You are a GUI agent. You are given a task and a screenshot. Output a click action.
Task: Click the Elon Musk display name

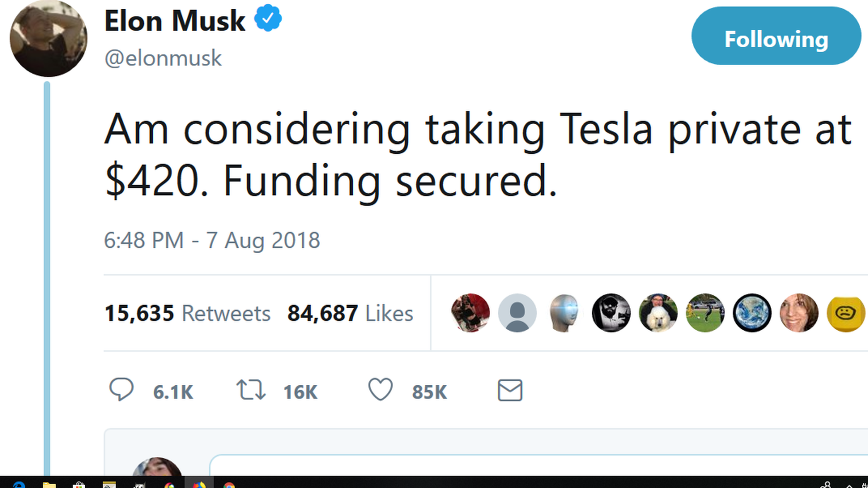(174, 21)
